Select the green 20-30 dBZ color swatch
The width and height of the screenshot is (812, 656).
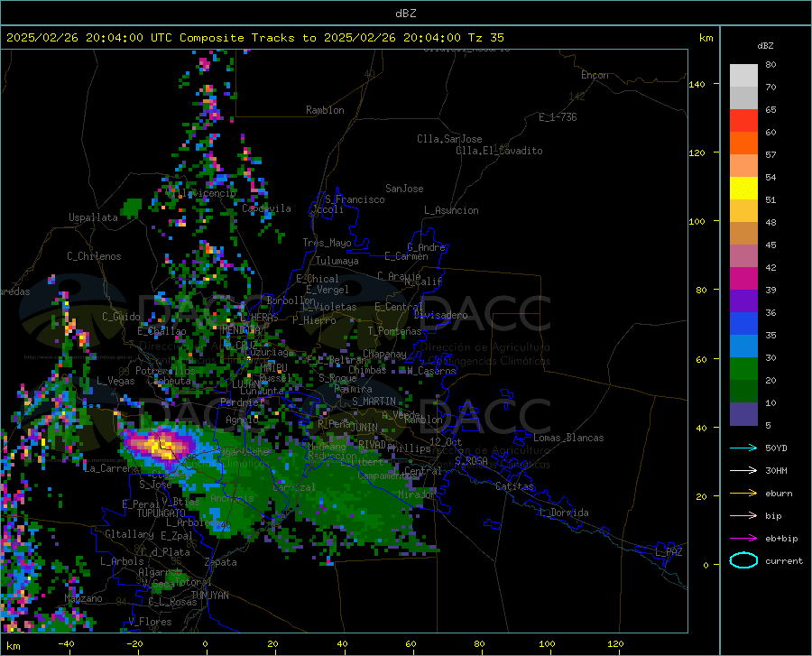(743, 369)
